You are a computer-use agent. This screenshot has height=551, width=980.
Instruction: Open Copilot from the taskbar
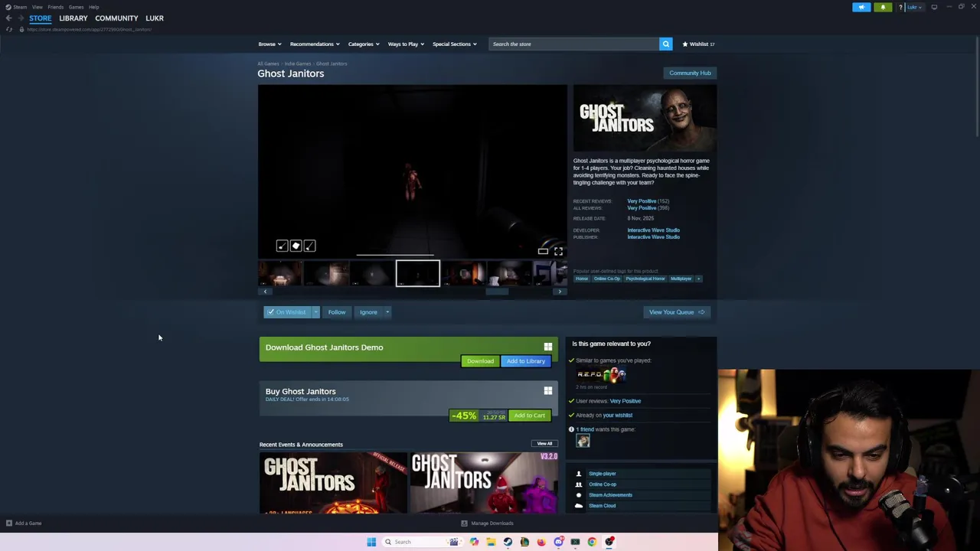tap(474, 542)
